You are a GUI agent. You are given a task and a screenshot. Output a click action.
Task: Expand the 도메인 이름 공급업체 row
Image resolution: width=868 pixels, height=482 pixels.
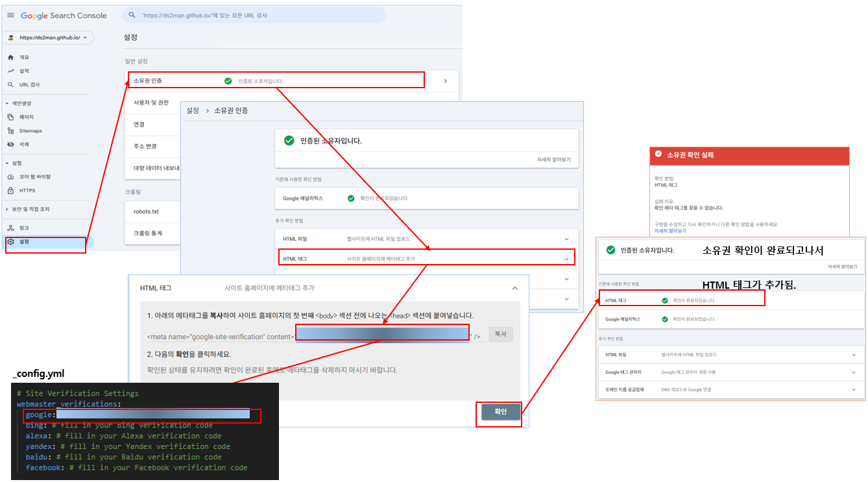click(854, 390)
